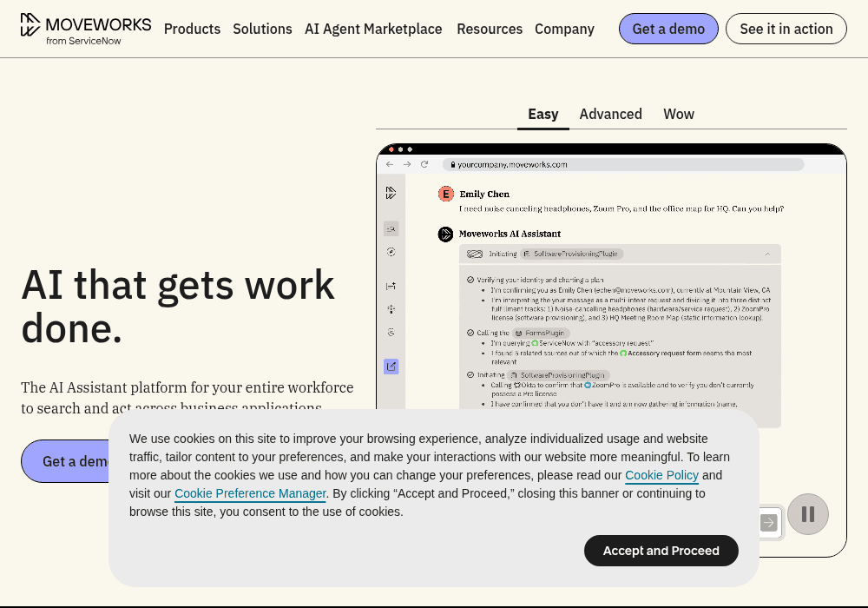
Task: Click the Moveworks logo in header
Action: [86, 29]
